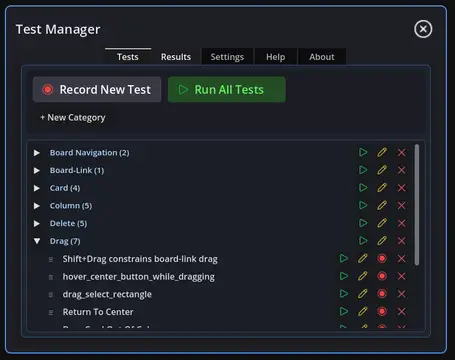Delete the Return To Center test

pos(401,311)
